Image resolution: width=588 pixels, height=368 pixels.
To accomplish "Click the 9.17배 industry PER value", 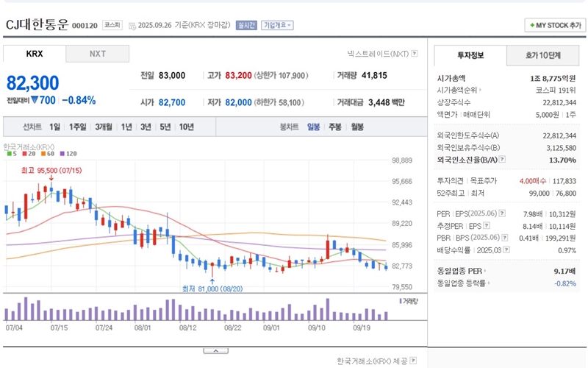I will pos(564,271).
